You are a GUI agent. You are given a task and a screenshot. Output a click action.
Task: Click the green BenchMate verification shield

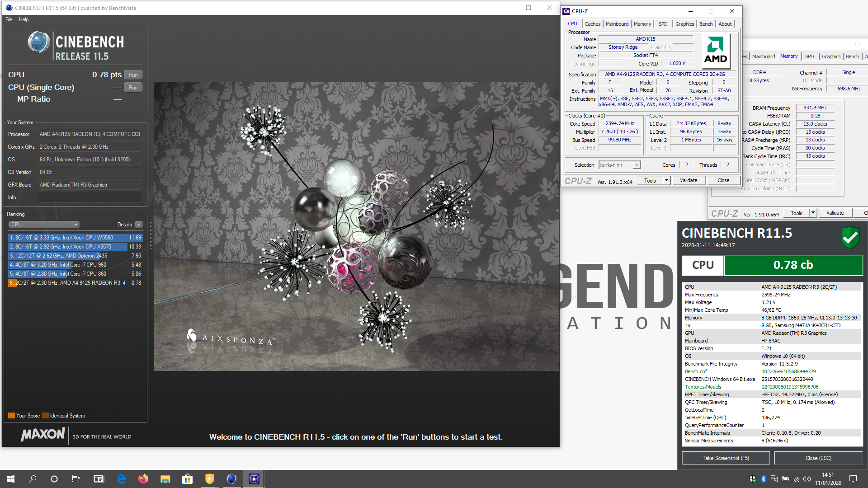pyautogui.click(x=850, y=237)
